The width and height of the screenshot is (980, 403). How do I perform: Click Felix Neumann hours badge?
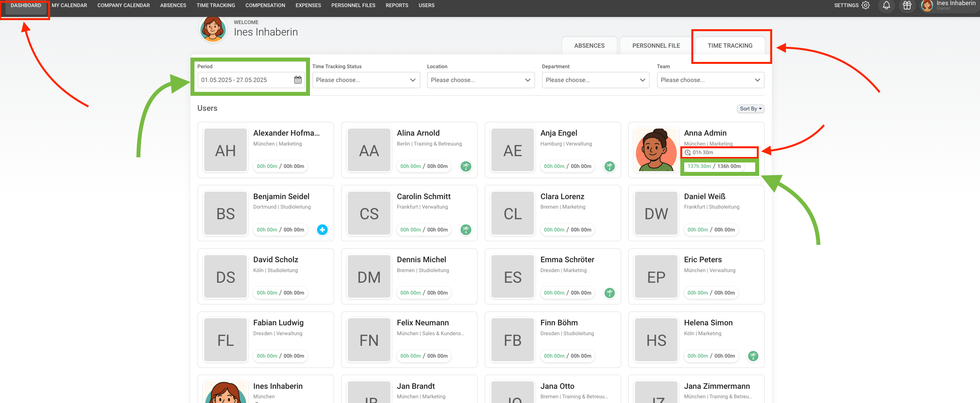[424, 356]
